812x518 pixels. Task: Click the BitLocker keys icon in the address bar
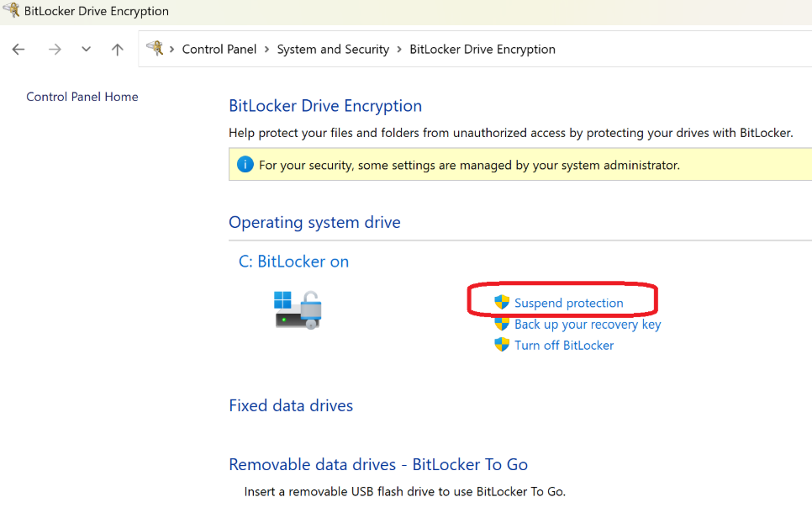tap(155, 48)
